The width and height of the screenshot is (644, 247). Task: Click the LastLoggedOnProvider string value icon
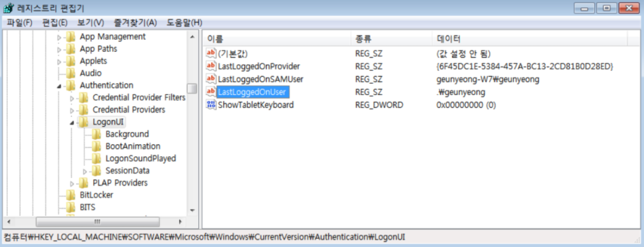(211, 66)
